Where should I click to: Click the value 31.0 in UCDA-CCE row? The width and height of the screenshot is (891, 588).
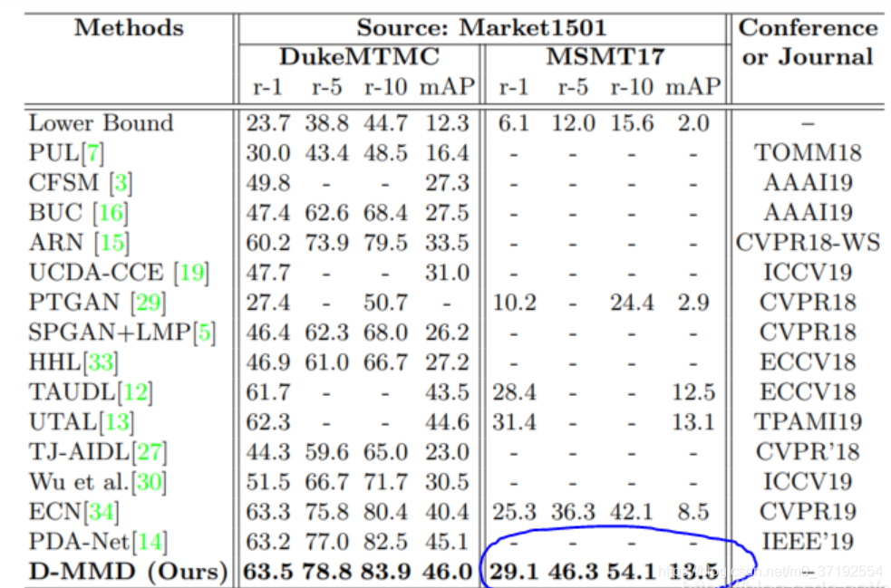pyautogui.click(x=447, y=274)
